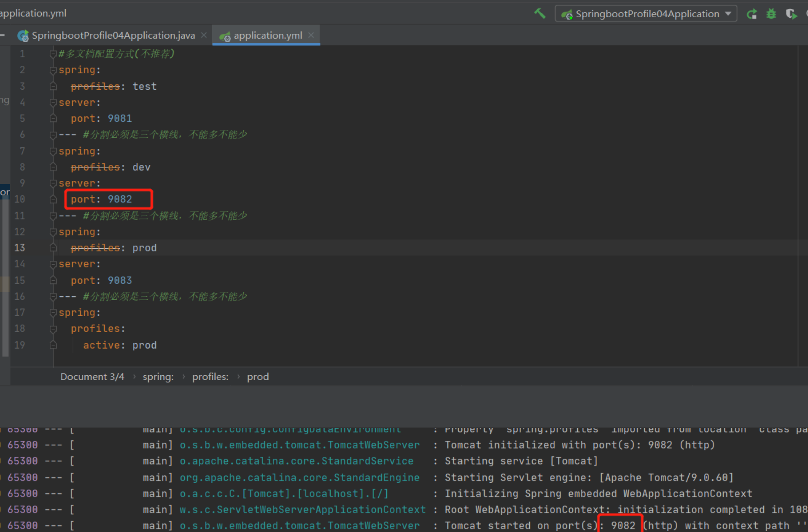Screen dimensions: 808x532
Task: Click the profile value dev on line 8
Action: 141,167
